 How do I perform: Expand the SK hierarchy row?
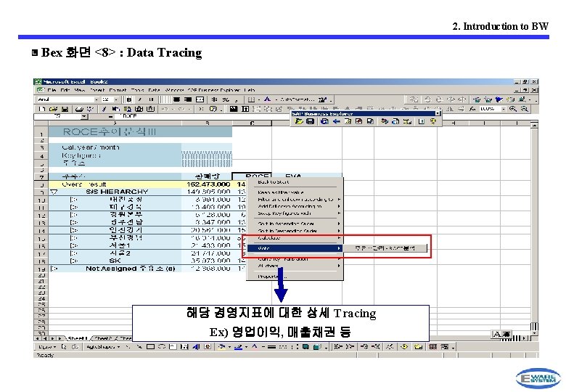click(73, 261)
